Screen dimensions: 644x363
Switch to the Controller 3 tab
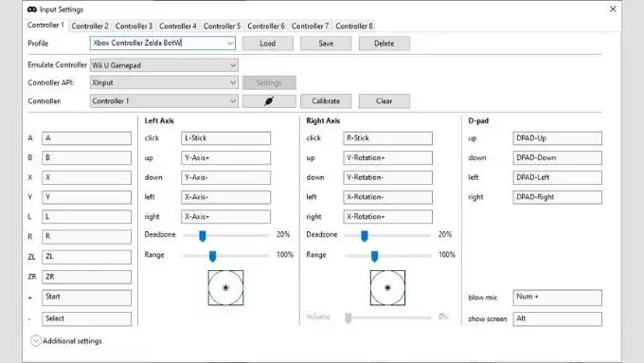coord(134,26)
